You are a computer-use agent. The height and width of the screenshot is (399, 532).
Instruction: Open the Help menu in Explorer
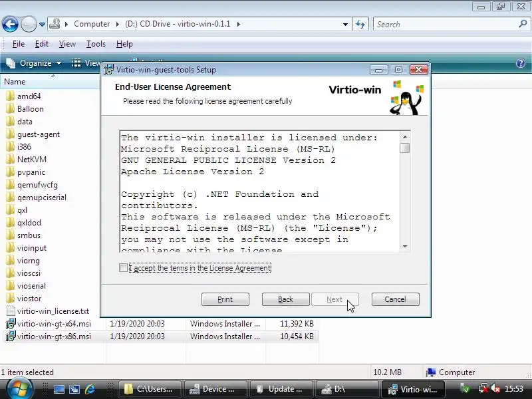[x=124, y=44]
